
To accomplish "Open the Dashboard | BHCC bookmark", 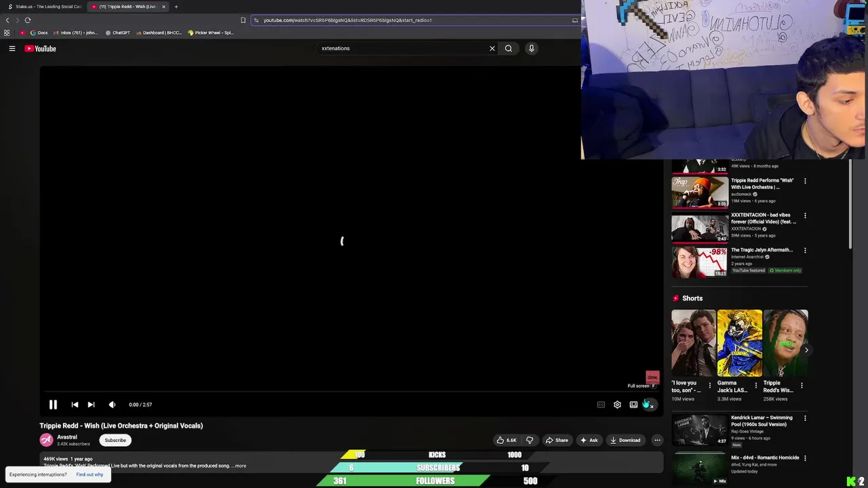I will (x=159, y=33).
